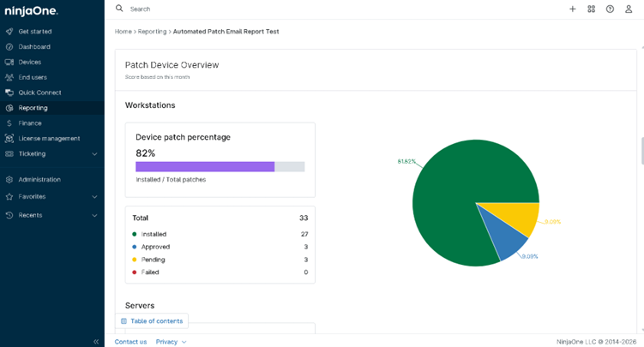Click the 'Installed / Total patches' caption

pos(171,180)
